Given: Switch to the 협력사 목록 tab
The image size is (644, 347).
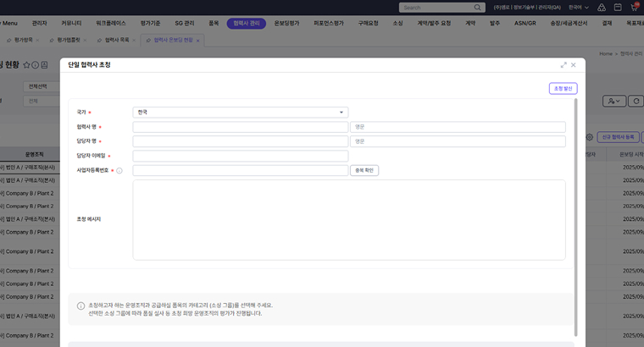Looking at the screenshot, I should tap(117, 40).
